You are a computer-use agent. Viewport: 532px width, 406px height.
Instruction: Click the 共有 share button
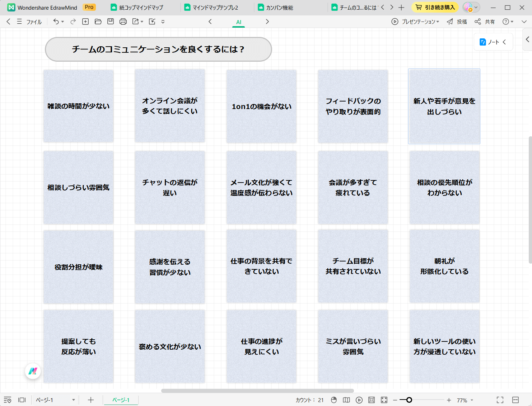coord(485,22)
